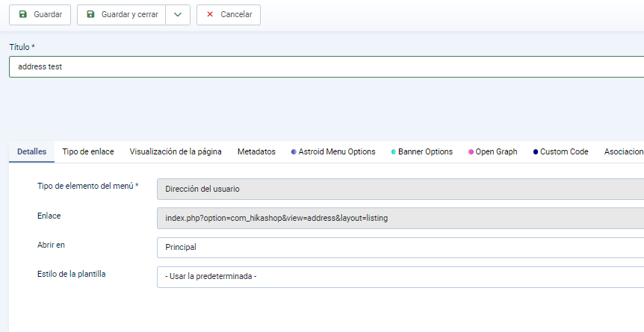This screenshot has width=644, height=332.
Task: Click the purple dot beside Astroid Menu Options
Action: [x=294, y=152]
